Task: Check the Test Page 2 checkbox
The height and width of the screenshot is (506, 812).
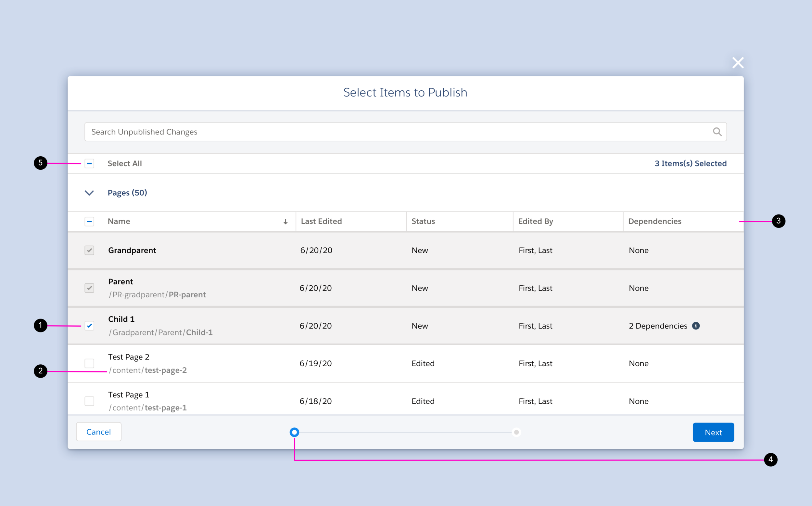Action: (x=89, y=363)
